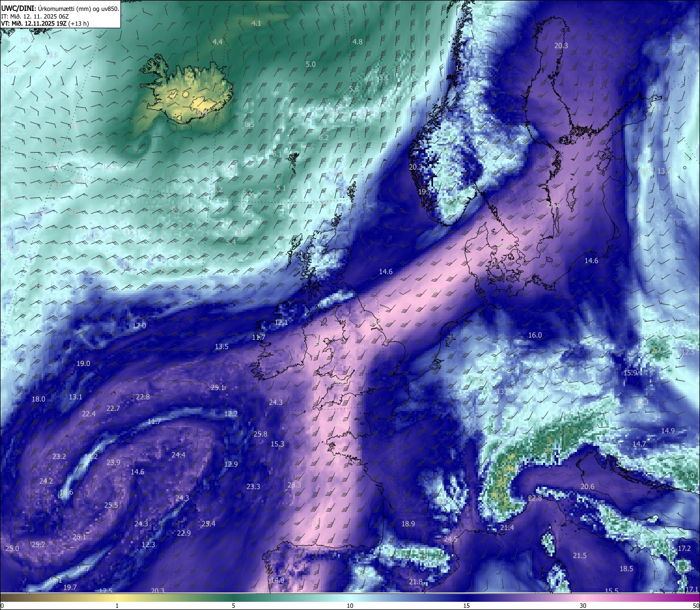Click the 25.2 value label
700x610 pixels.
pos(38,544)
